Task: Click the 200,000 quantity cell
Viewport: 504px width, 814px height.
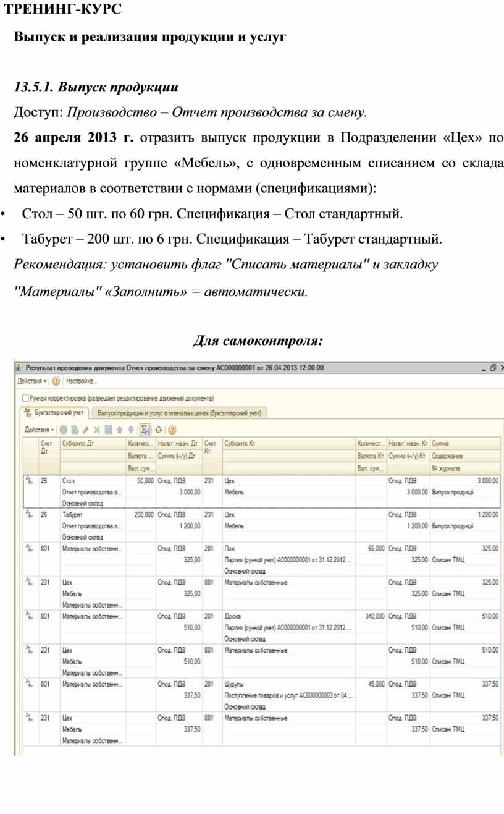Action: (x=141, y=514)
